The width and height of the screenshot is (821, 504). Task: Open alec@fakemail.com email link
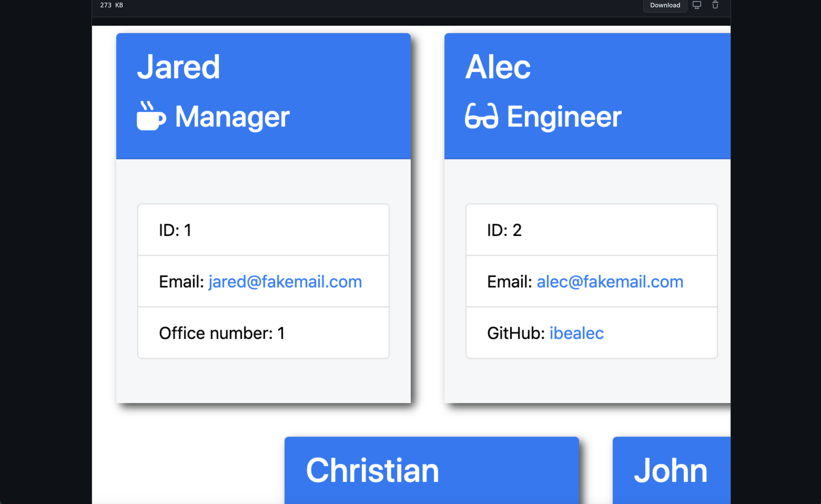point(610,282)
